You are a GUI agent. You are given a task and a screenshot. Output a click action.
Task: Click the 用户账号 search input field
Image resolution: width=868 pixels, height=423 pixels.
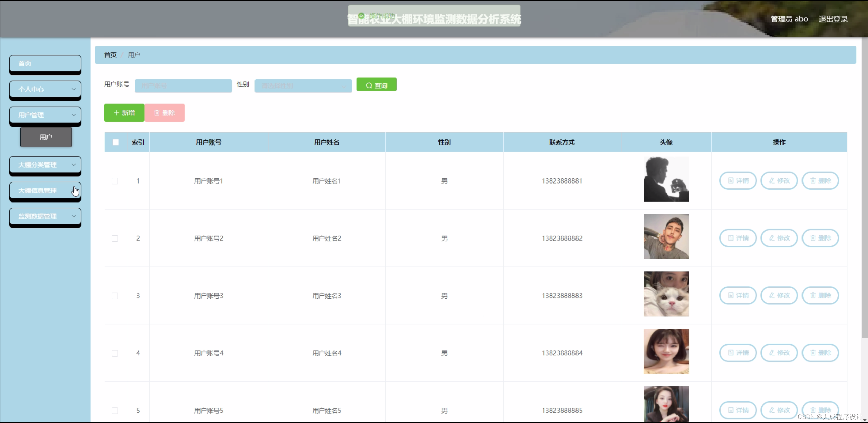(x=183, y=86)
